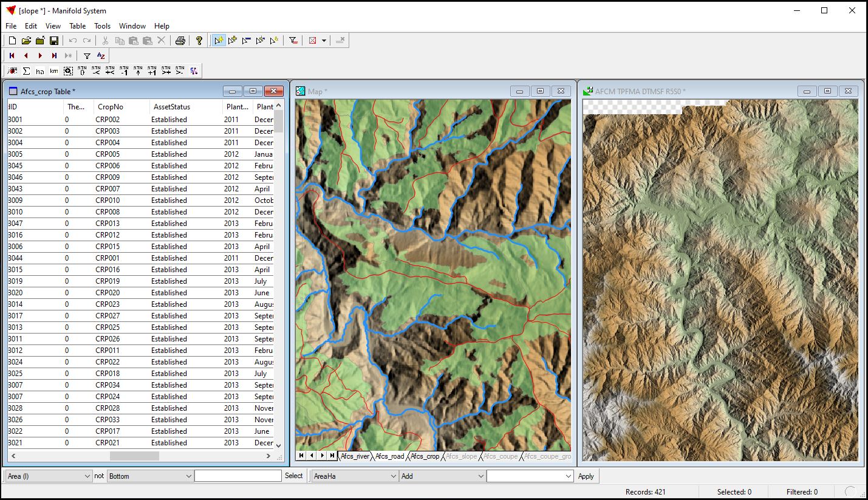Screen dimensions: 868x500
Task: Click the yellow Help question mark icon
Action: tap(199, 41)
